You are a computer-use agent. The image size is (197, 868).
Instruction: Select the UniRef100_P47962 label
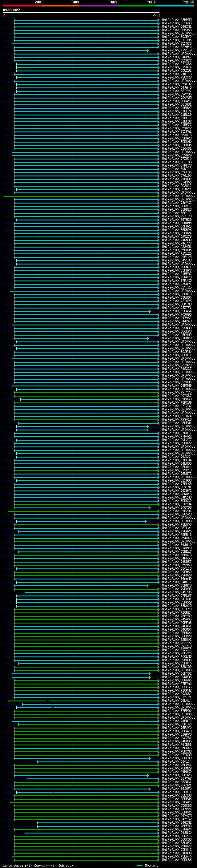177,318
